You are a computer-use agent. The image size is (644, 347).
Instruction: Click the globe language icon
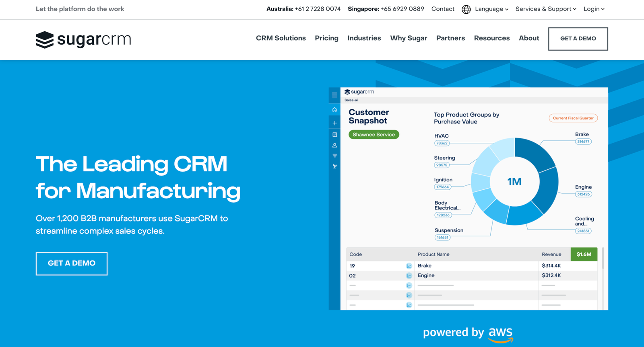point(466,9)
